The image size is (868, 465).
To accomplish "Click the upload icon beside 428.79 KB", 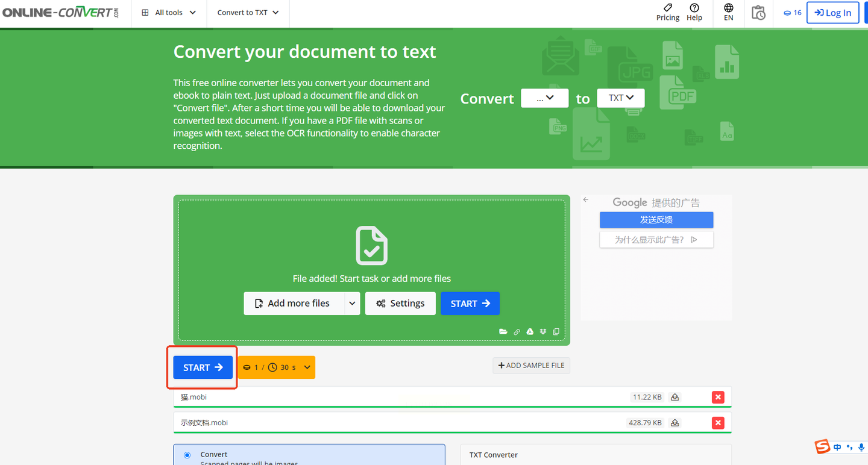I will click(x=675, y=423).
